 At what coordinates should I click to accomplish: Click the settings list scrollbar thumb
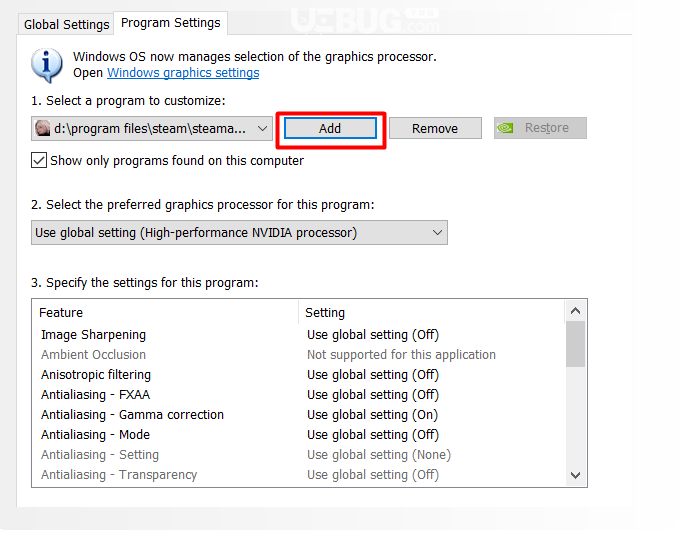(576, 344)
